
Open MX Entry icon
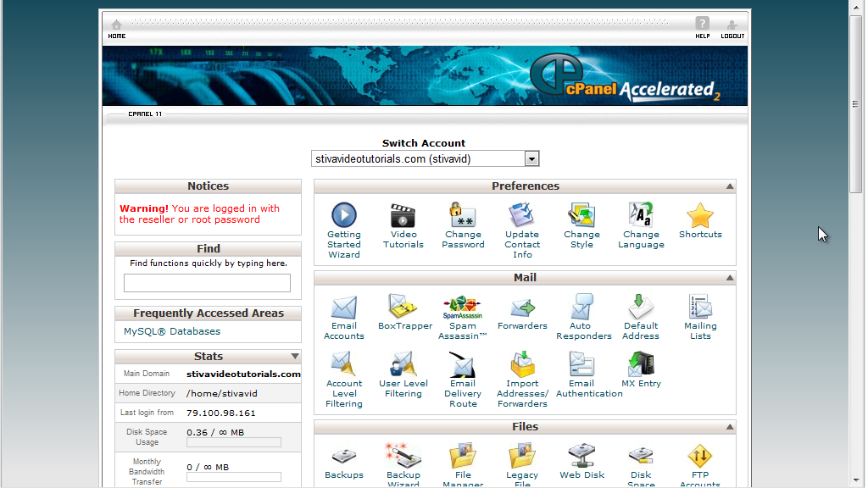click(x=641, y=364)
